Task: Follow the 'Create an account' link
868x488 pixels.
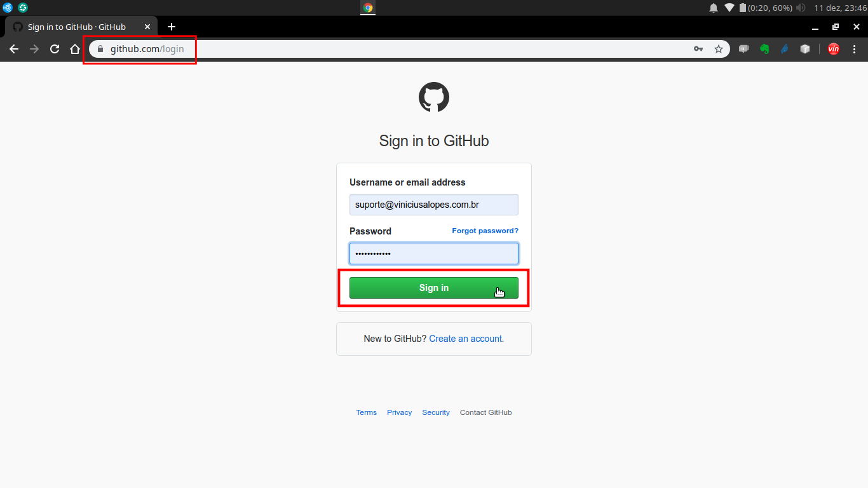Action: point(466,339)
